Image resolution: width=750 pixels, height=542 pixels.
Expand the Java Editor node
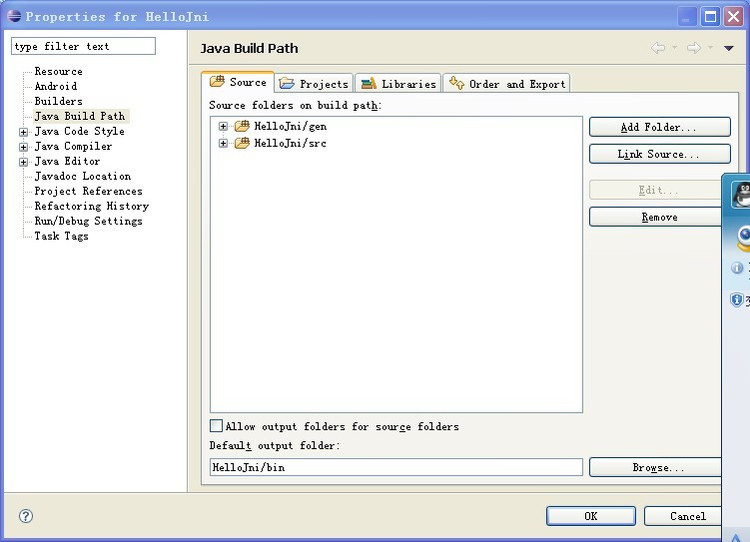[x=23, y=162]
